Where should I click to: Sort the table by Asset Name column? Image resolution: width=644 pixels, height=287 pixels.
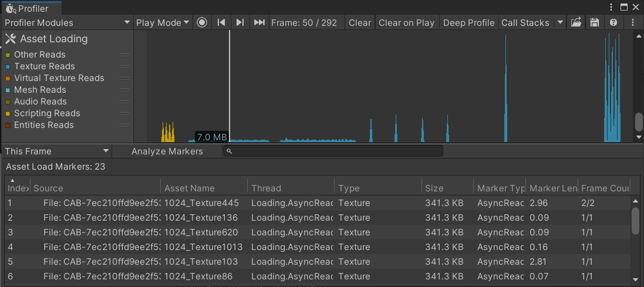(189, 188)
